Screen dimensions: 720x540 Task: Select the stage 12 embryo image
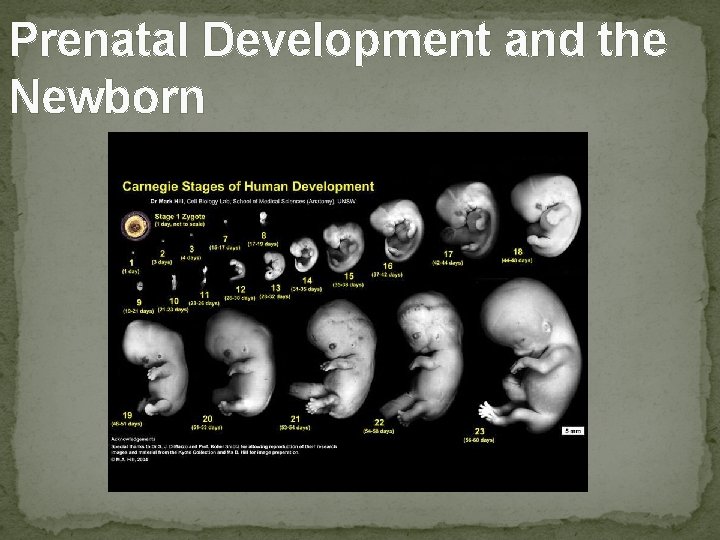click(x=237, y=270)
